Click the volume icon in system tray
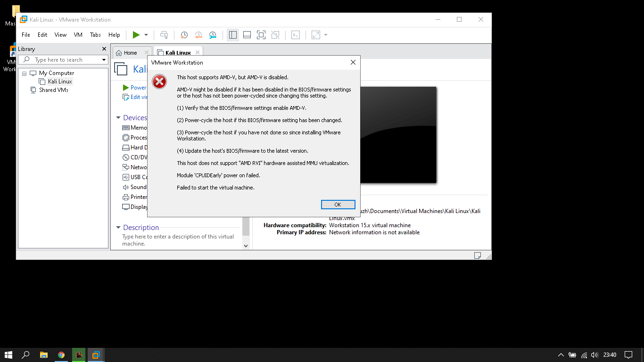 [x=594, y=355]
